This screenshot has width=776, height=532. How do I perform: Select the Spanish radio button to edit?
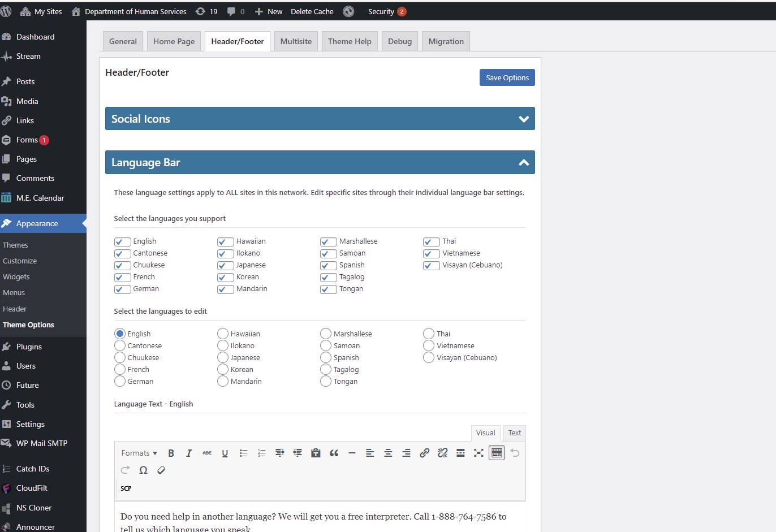[326, 357]
